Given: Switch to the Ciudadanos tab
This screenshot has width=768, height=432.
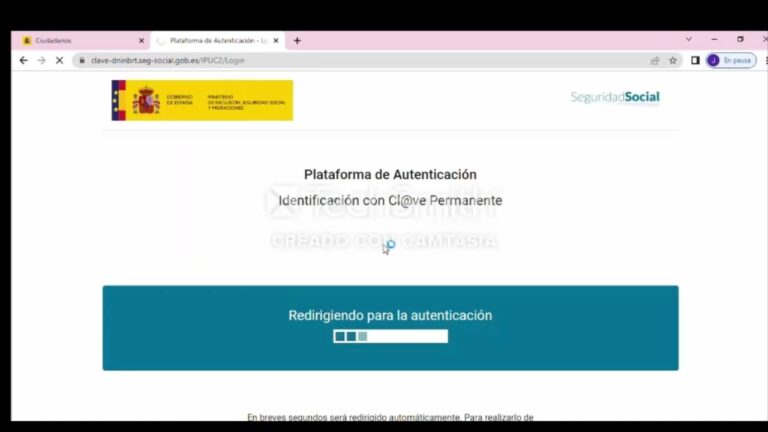Looking at the screenshot, I should pos(81,41).
